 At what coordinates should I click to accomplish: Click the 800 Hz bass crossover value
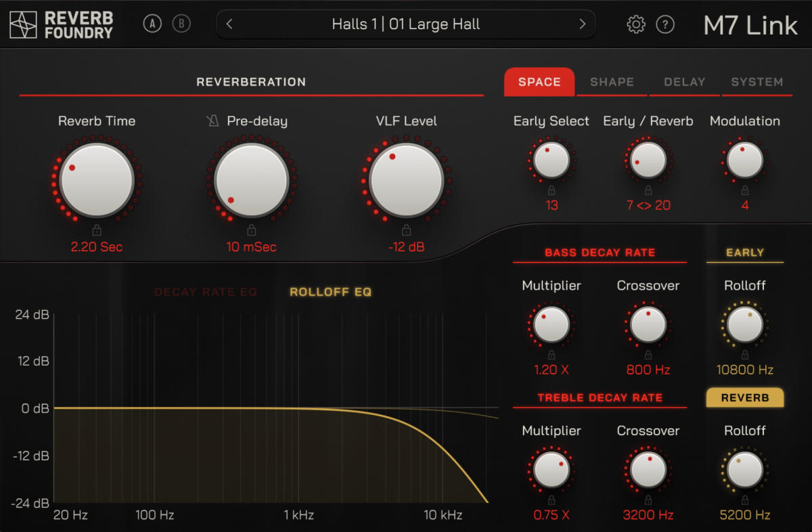(648, 370)
